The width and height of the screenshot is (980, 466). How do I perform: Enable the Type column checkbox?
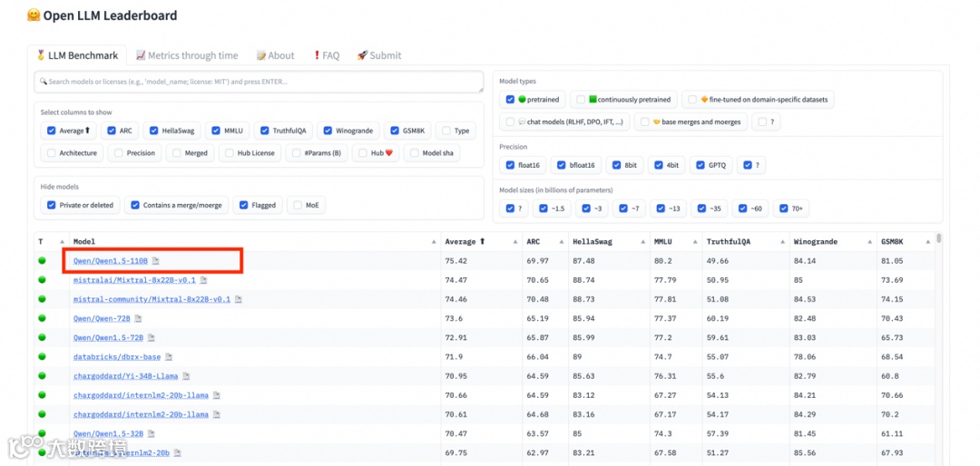pyautogui.click(x=446, y=131)
